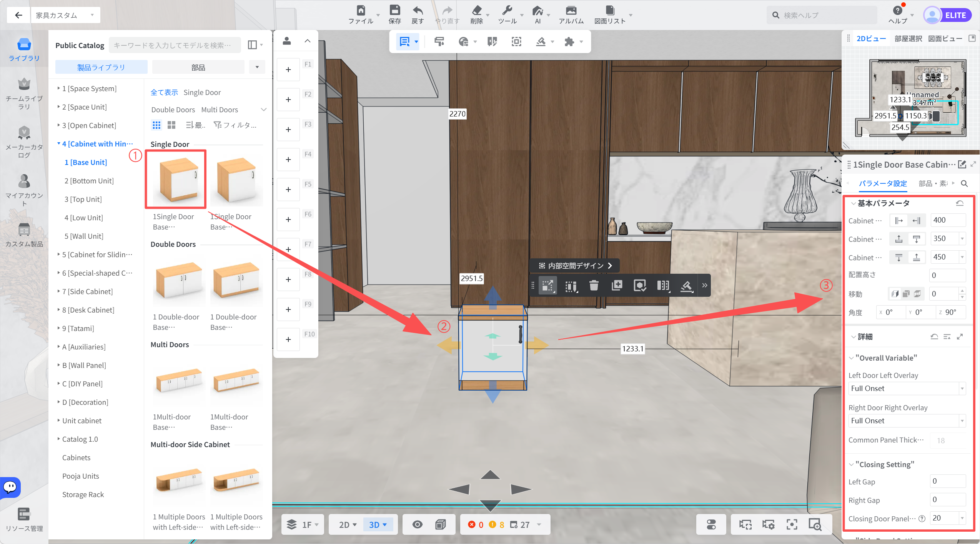
Task: Click the puzzle piece plugin icon
Action: 569,42
